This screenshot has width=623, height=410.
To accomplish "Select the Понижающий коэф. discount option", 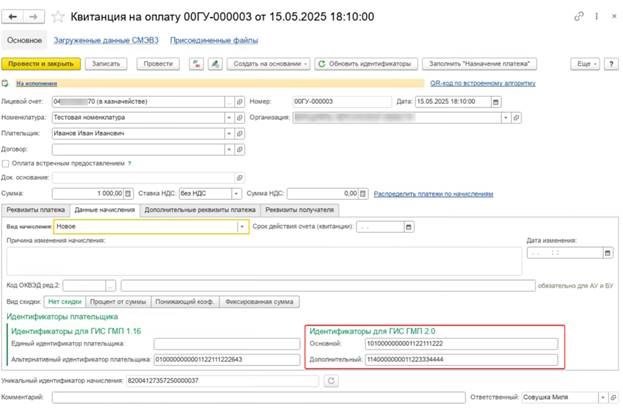I will (x=185, y=302).
